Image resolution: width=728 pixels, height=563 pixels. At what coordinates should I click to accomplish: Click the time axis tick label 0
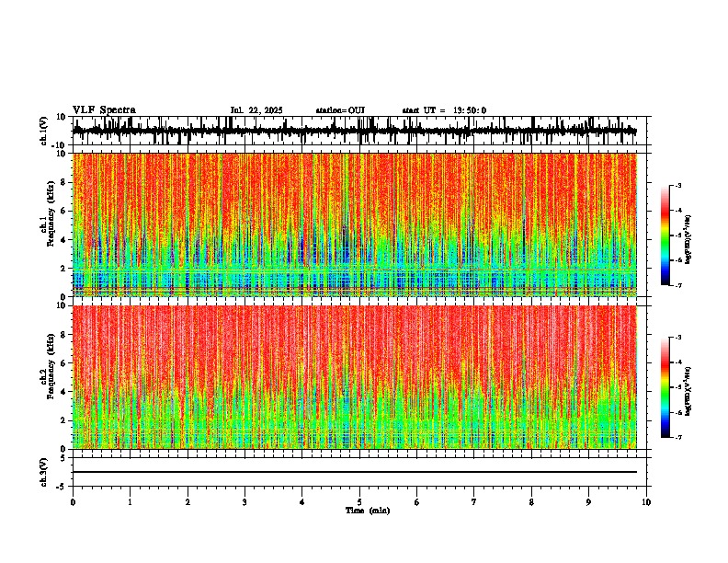coord(73,502)
